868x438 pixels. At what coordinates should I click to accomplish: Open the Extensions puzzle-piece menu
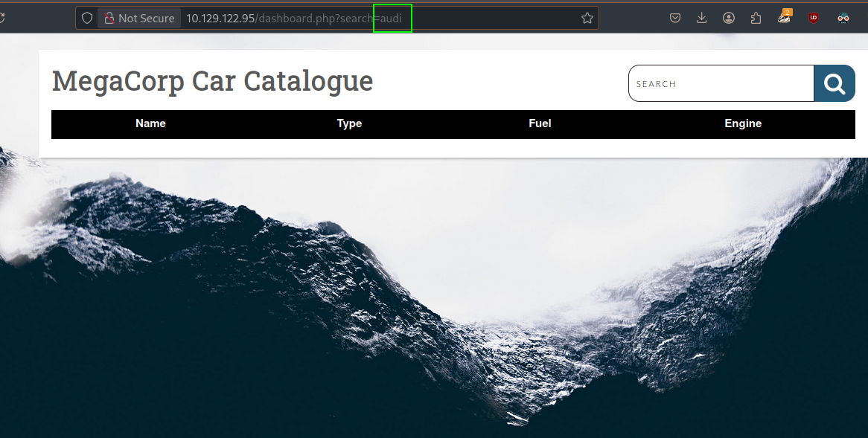point(756,18)
